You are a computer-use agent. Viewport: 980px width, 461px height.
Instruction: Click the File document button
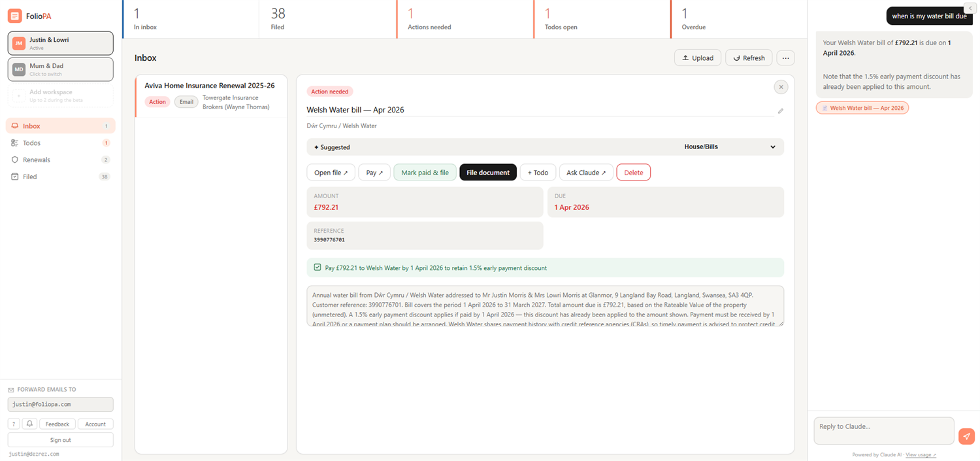[x=488, y=173]
